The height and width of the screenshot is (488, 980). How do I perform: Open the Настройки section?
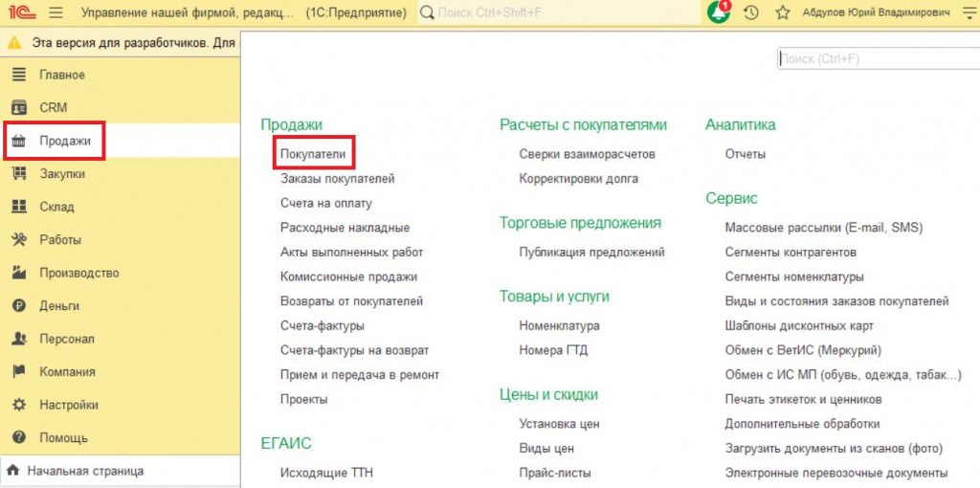[x=120, y=405]
